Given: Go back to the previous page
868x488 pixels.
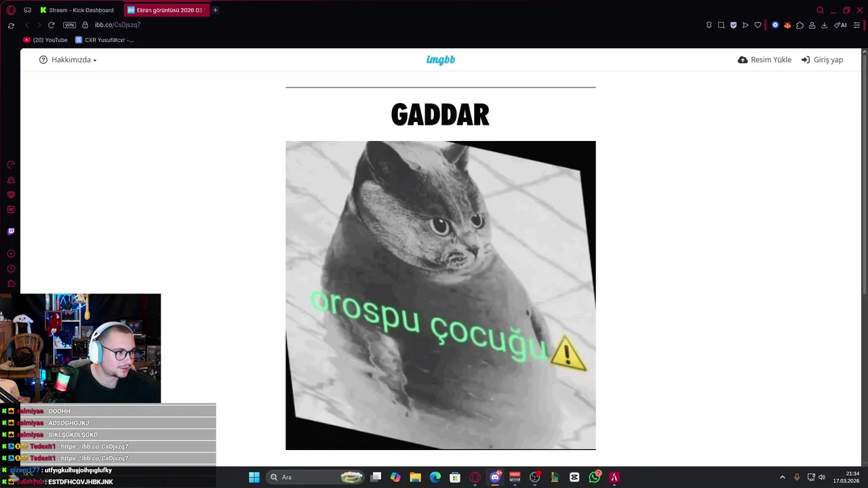Looking at the screenshot, I should point(27,25).
